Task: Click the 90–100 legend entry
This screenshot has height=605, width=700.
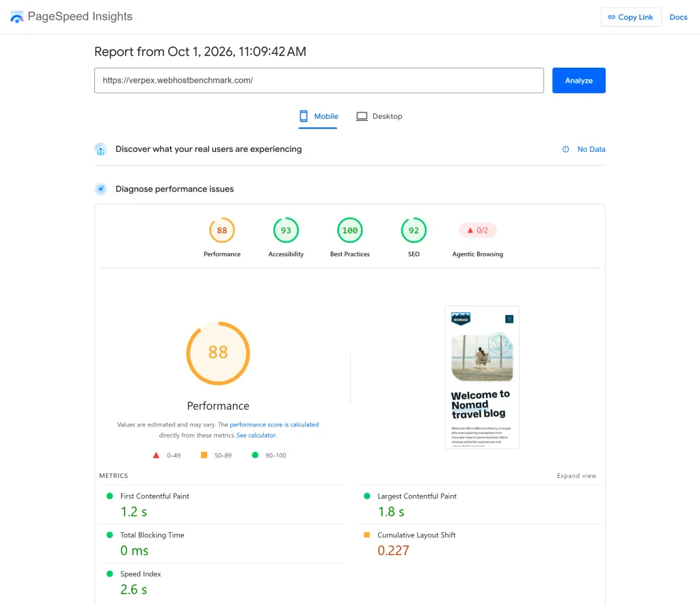Action: click(269, 455)
